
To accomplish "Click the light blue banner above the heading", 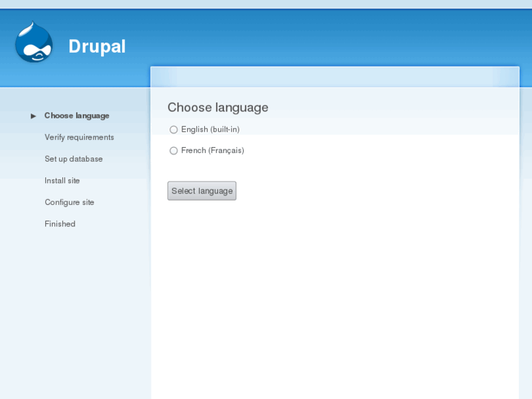I will pyautogui.click(x=335, y=77).
